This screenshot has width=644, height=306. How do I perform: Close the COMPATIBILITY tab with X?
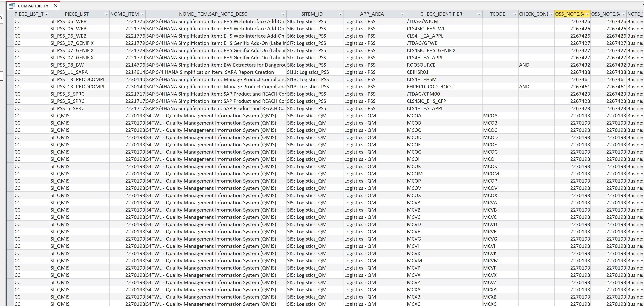pos(55,6)
